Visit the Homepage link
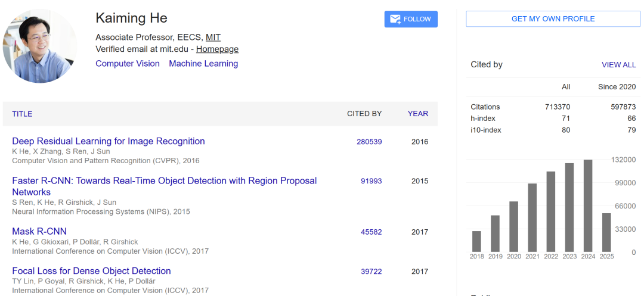This screenshot has height=296, width=644. 217,49
